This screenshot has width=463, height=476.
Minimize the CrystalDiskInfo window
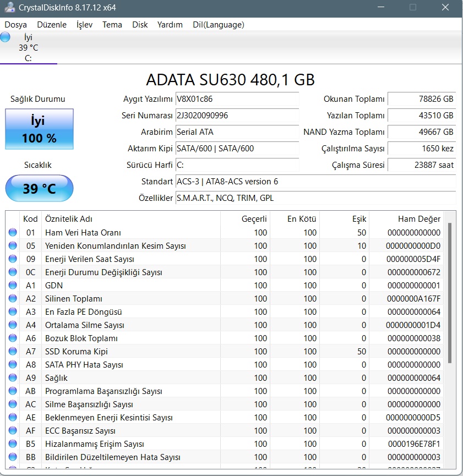click(x=380, y=7)
